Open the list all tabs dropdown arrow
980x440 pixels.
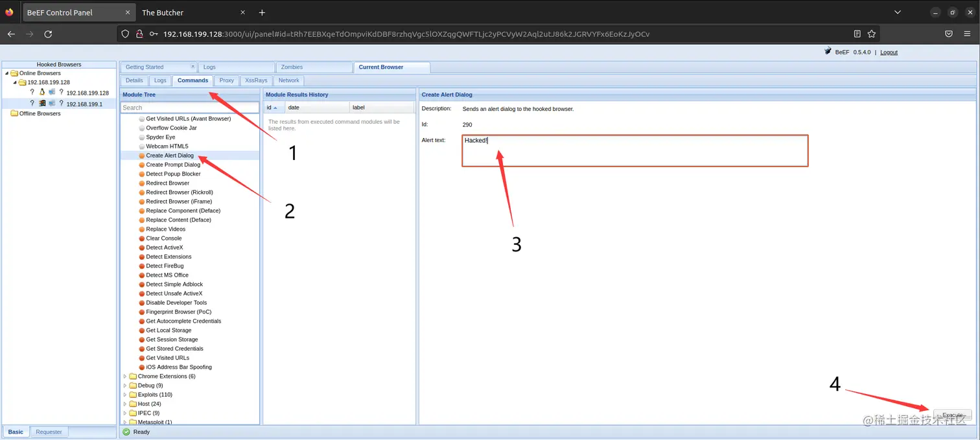898,12
